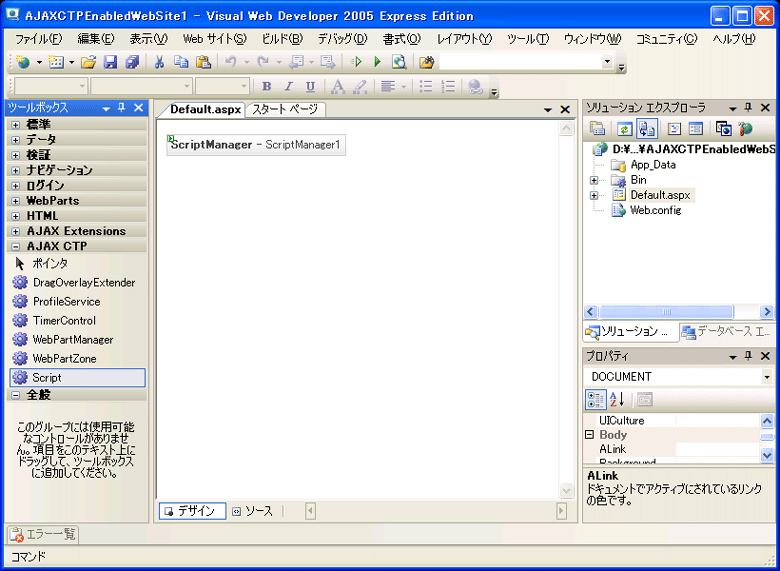Expand the データ toolbox group
The image size is (780, 571).
pos(16,140)
